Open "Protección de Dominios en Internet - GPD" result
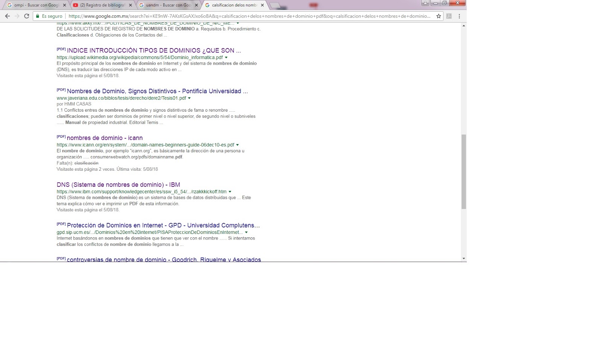The width and height of the screenshot is (602, 364). point(163,225)
